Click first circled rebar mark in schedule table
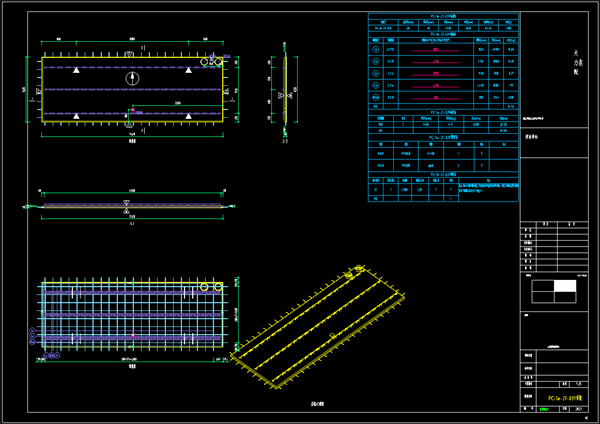 pyautogui.click(x=376, y=49)
